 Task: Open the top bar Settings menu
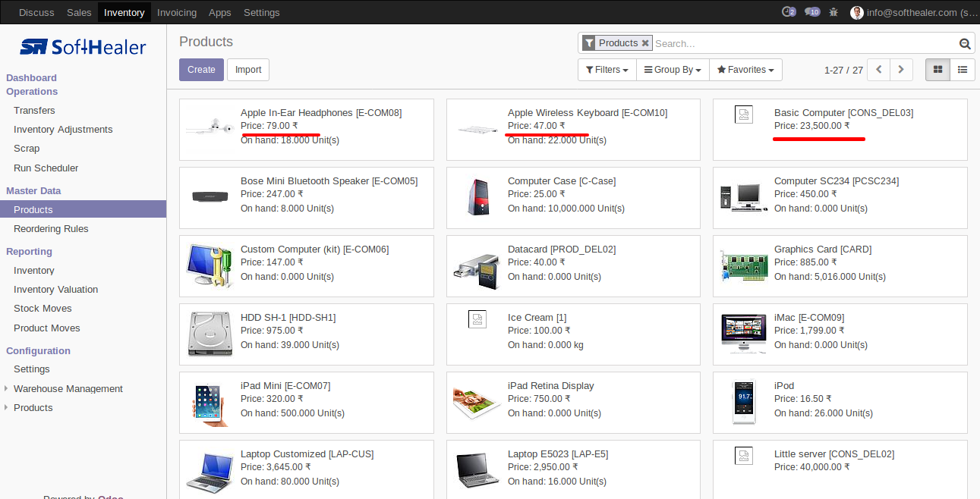tap(262, 12)
